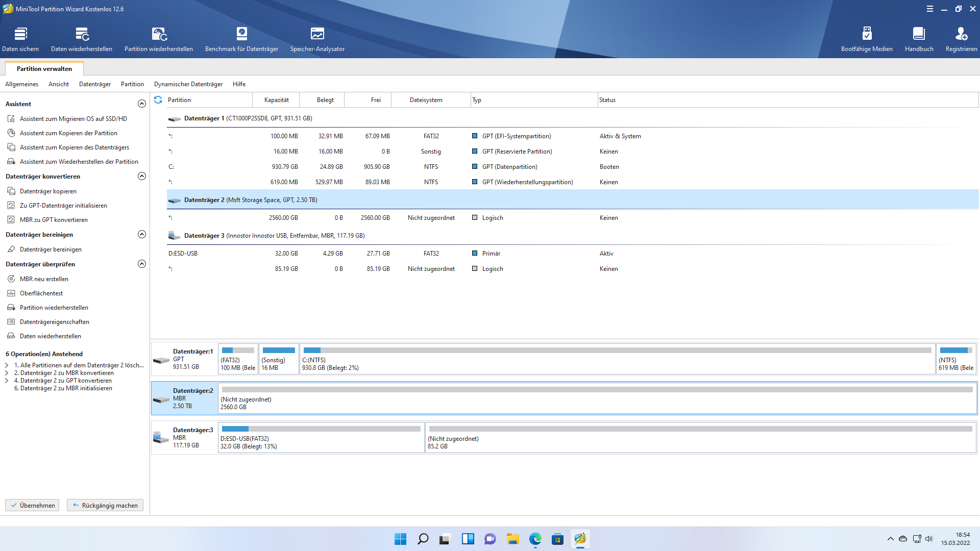Select the D:ESD-USB partition row

[573, 254]
